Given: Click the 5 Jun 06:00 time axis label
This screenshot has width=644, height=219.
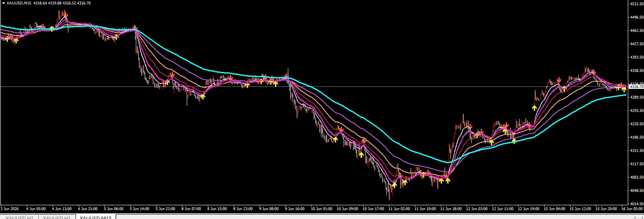Looking at the screenshot, I should pos(114,209).
